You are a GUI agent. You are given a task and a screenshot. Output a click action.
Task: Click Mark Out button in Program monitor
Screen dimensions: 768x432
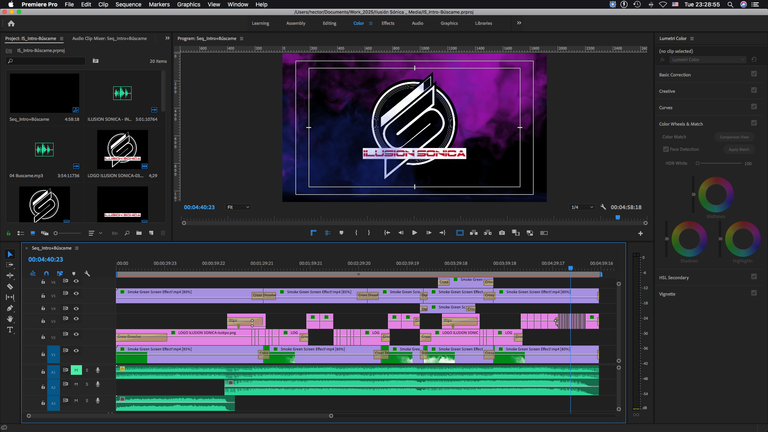point(369,233)
